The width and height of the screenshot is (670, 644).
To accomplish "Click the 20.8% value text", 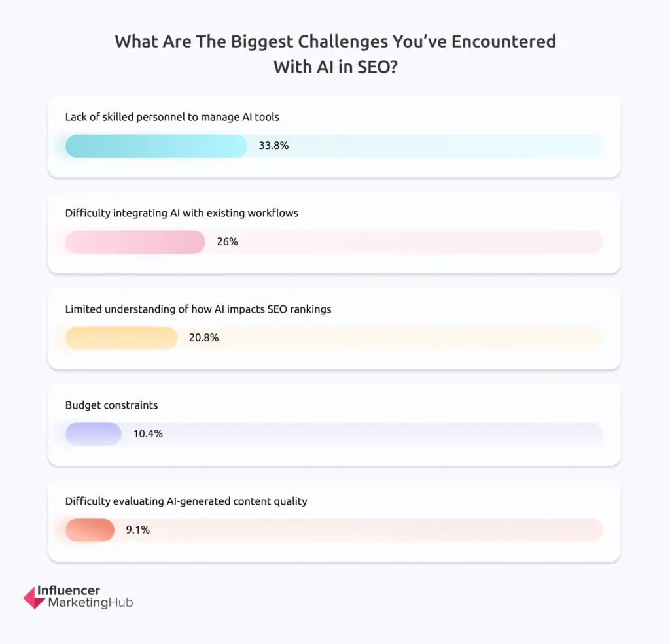I will pos(203,338).
